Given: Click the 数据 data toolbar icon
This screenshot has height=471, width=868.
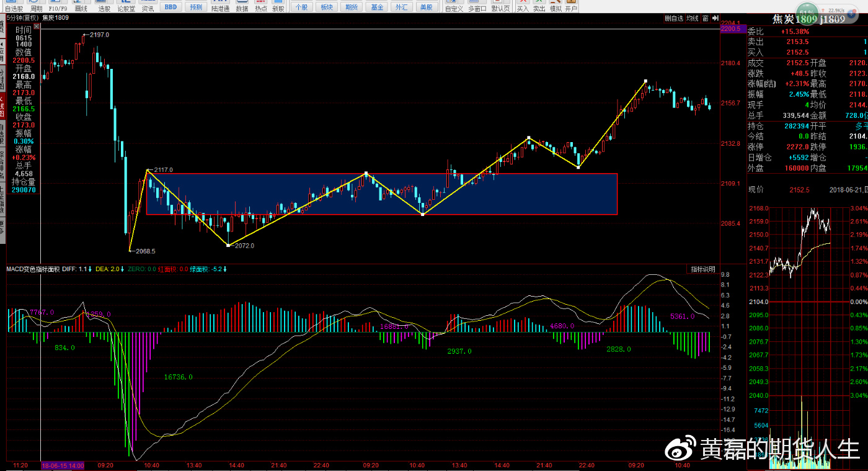Looking at the screenshot, I should click(242, 6).
